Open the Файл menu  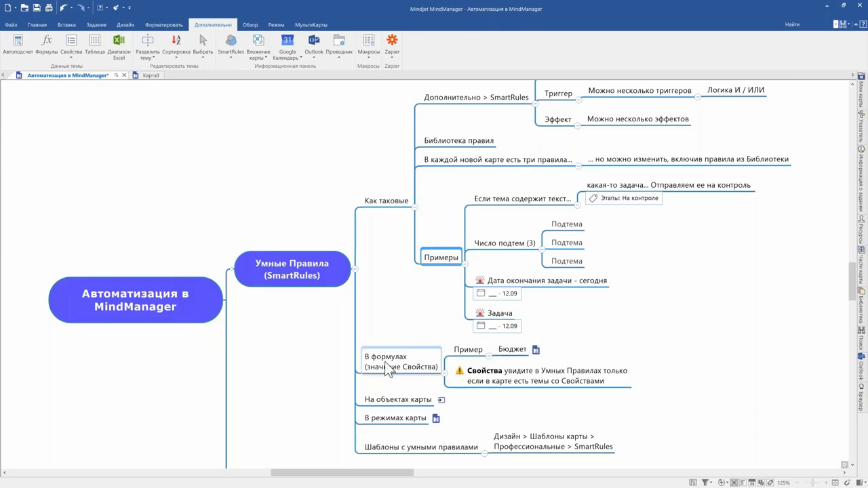pos(11,24)
